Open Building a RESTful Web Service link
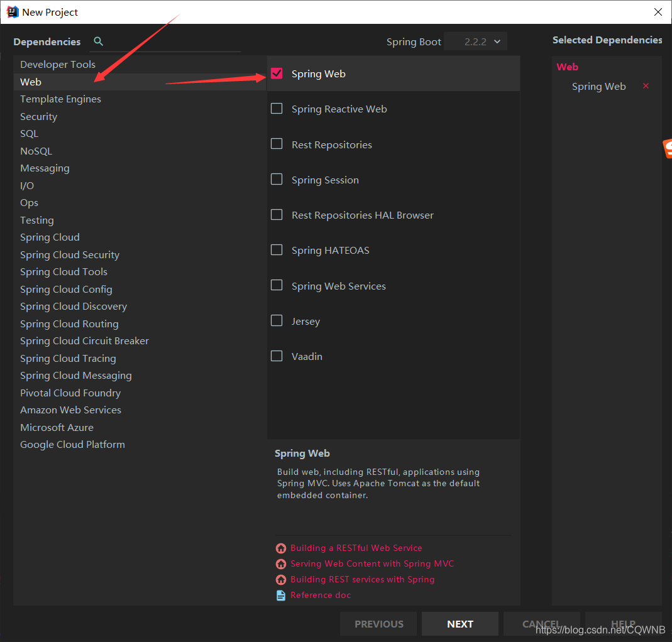This screenshot has width=672, height=642. point(356,548)
